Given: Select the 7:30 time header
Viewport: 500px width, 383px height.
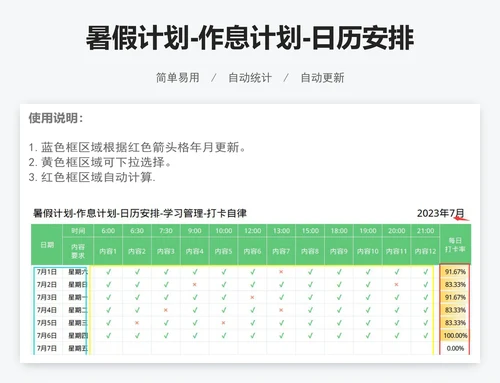Looking at the screenshot, I should pyautogui.click(x=166, y=231).
